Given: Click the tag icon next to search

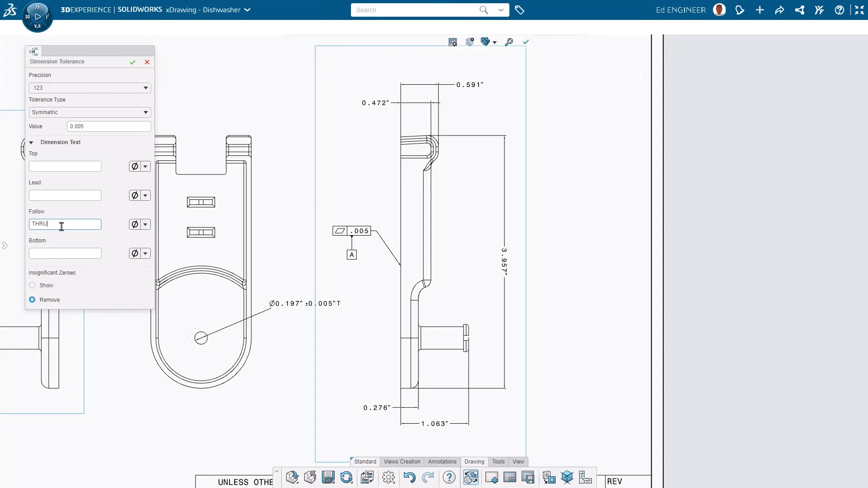Looking at the screenshot, I should pyautogui.click(x=519, y=10).
